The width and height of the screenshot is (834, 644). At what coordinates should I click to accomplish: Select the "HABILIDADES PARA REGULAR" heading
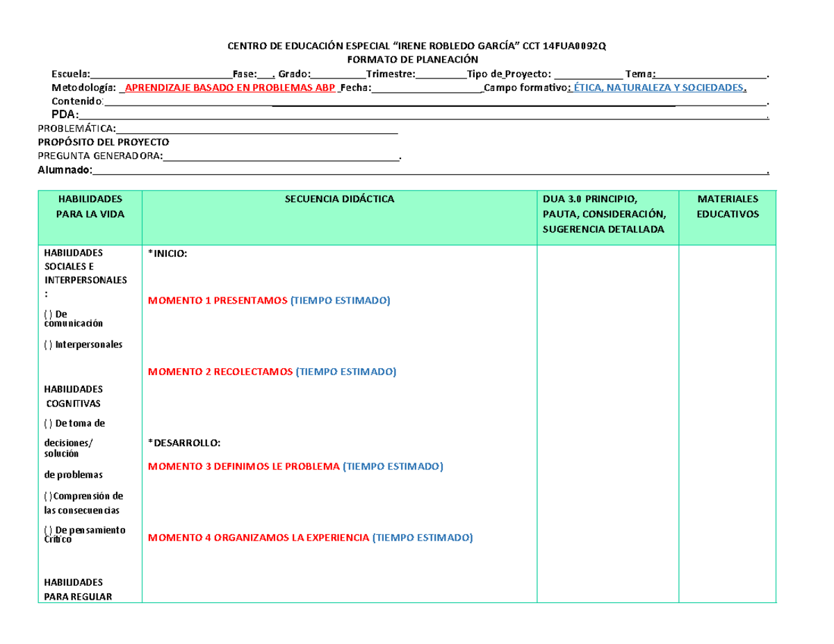(78, 588)
